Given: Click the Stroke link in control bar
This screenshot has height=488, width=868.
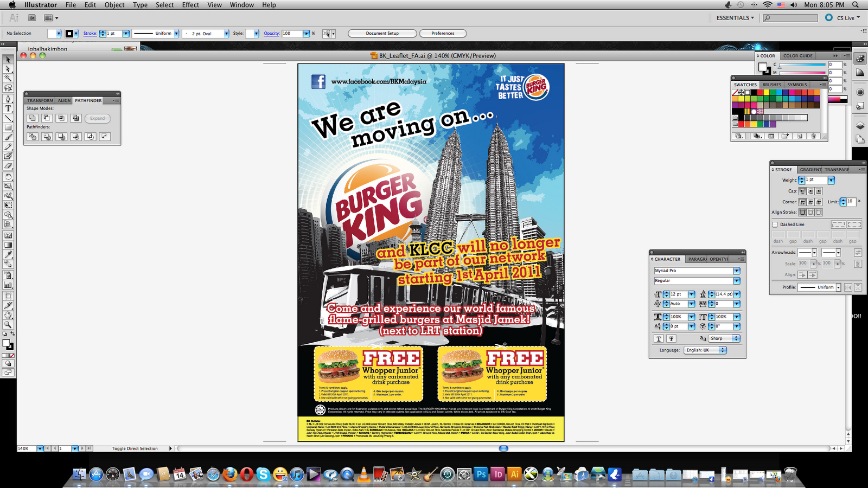Looking at the screenshot, I should 90,34.
